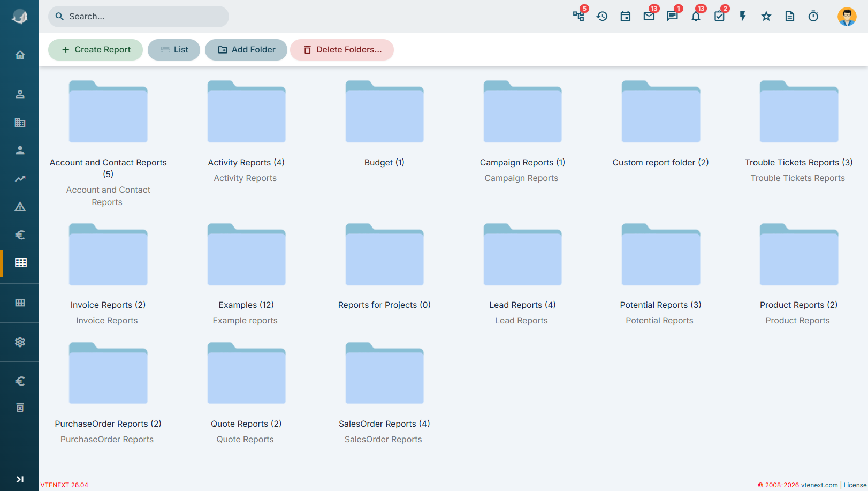Click the 'Example reports' description text

click(x=245, y=320)
